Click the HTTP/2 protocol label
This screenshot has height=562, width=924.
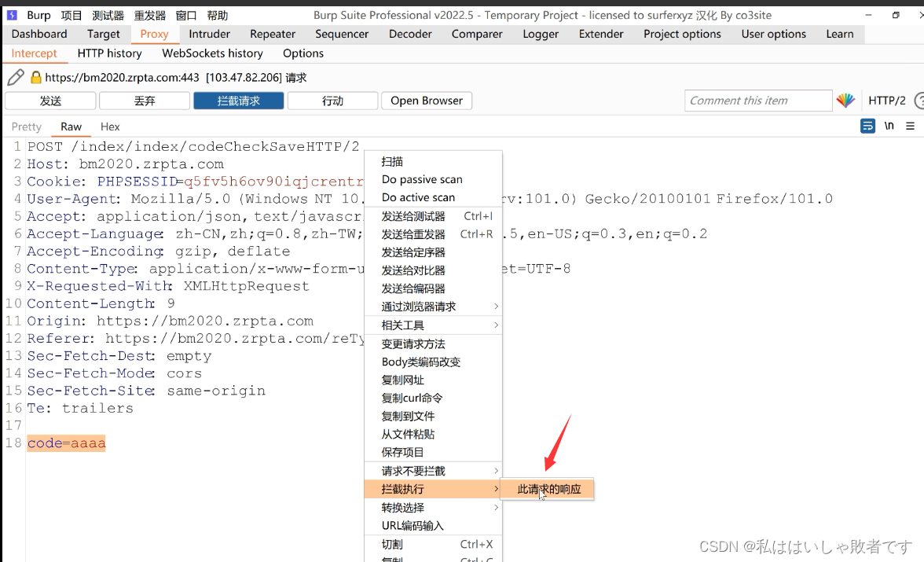pyautogui.click(x=887, y=101)
